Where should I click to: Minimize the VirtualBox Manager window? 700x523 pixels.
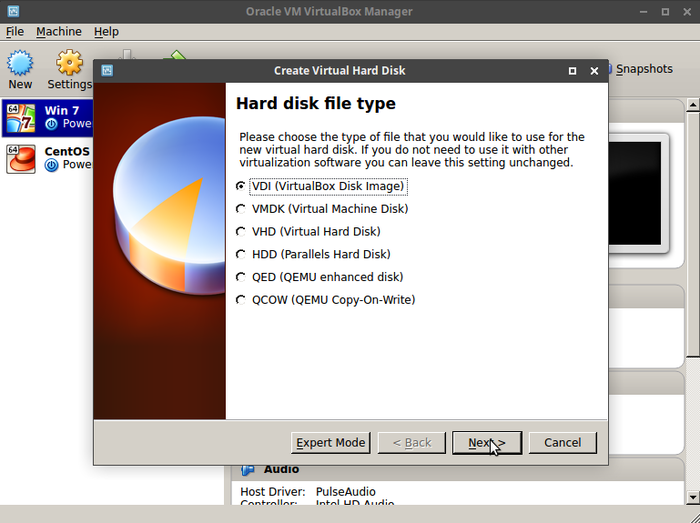tap(643, 12)
